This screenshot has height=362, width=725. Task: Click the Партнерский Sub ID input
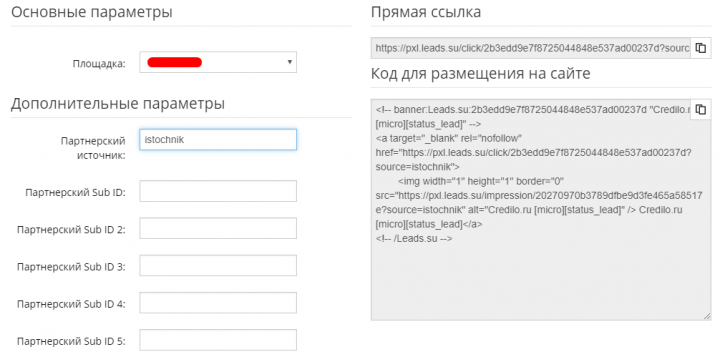coord(218,191)
